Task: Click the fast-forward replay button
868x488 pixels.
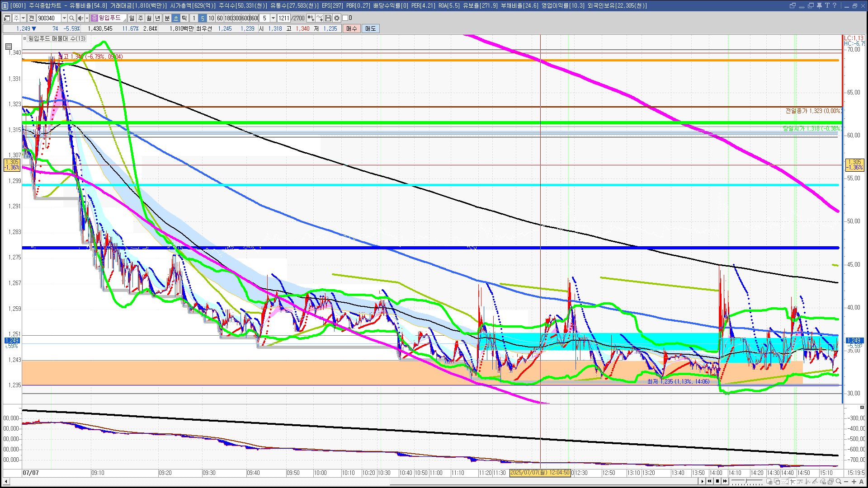Action: point(725,481)
